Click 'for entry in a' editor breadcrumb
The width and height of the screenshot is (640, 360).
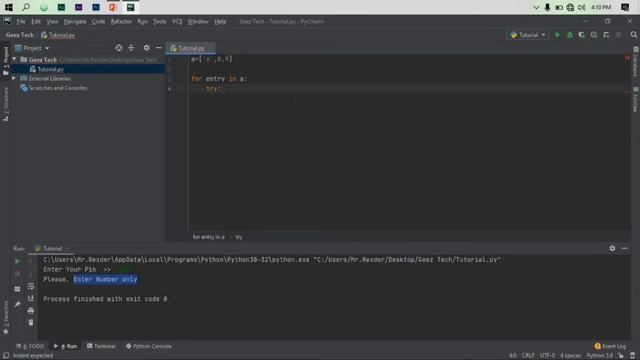coord(208,237)
